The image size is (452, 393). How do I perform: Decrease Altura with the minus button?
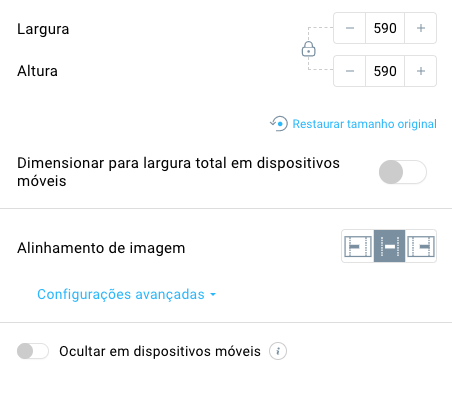click(350, 71)
